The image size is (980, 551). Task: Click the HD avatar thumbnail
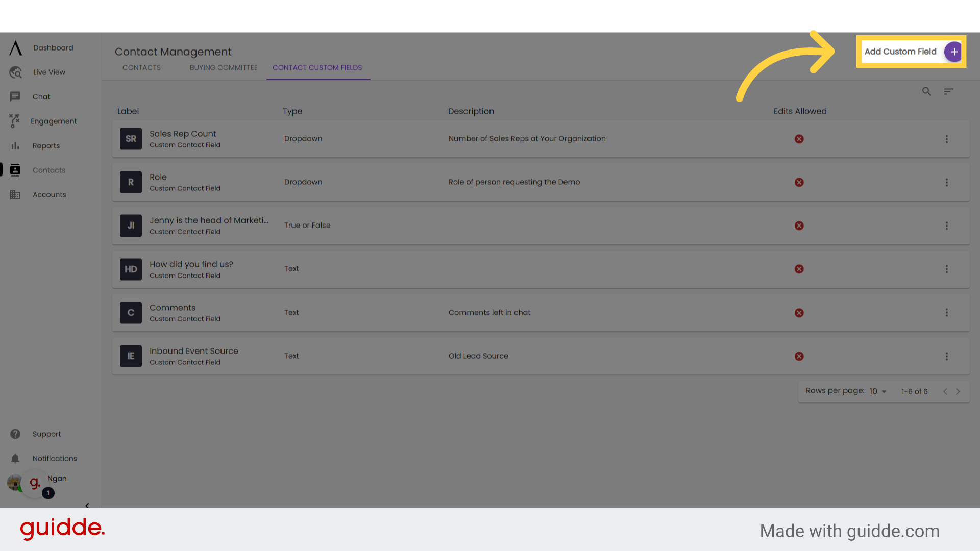click(131, 269)
